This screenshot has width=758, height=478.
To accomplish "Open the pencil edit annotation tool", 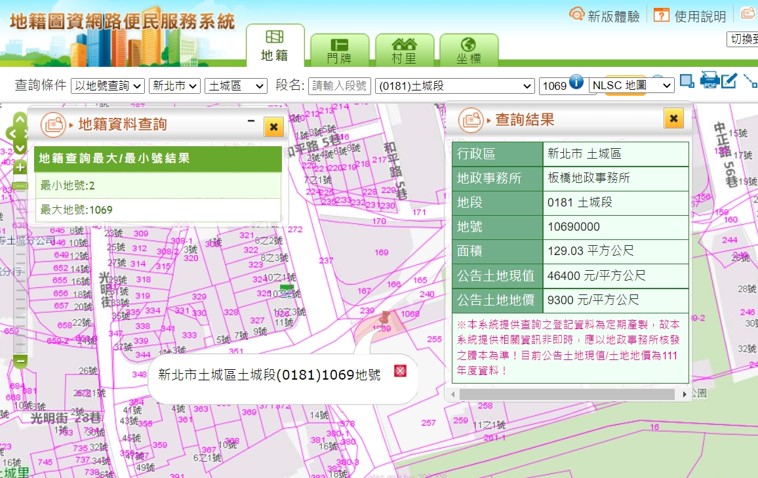I will (x=730, y=80).
